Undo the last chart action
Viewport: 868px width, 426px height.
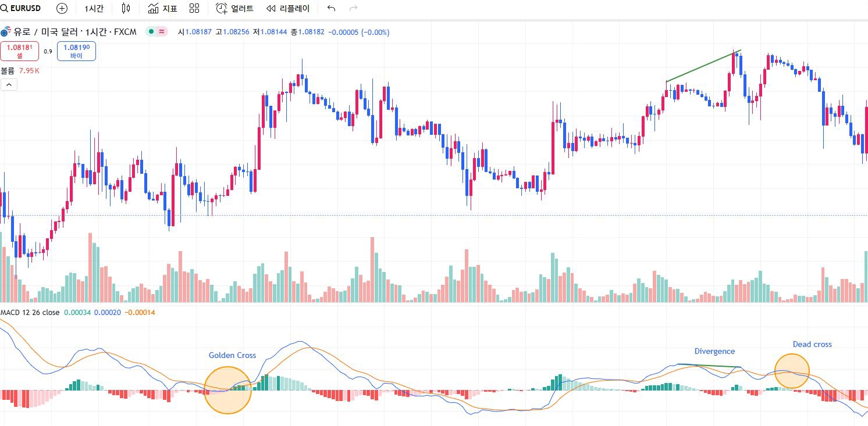(331, 8)
